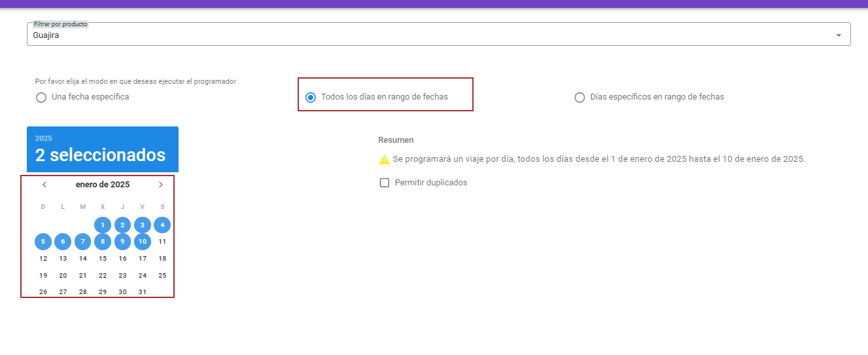Select day 5 on the calendar

click(x=43, y=242)
